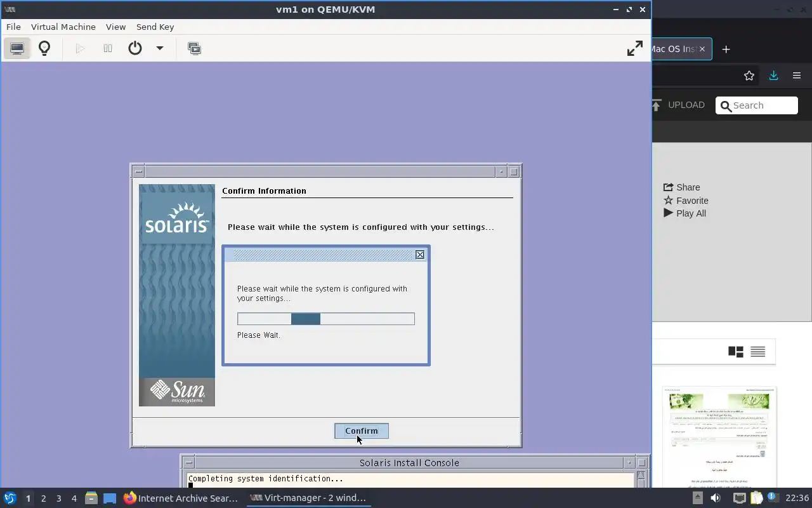Switch to workspace 1
The image size is (812, 508).
coord(28,498)
